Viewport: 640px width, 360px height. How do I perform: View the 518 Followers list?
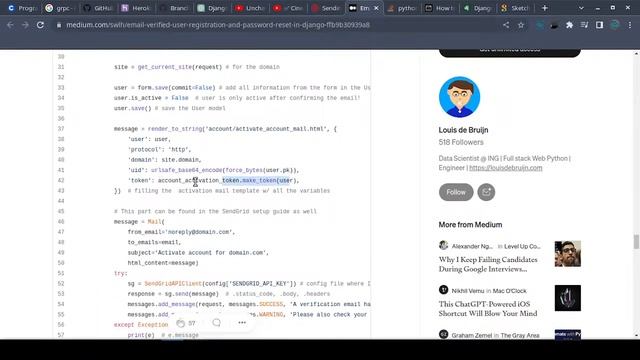[461, 142]
